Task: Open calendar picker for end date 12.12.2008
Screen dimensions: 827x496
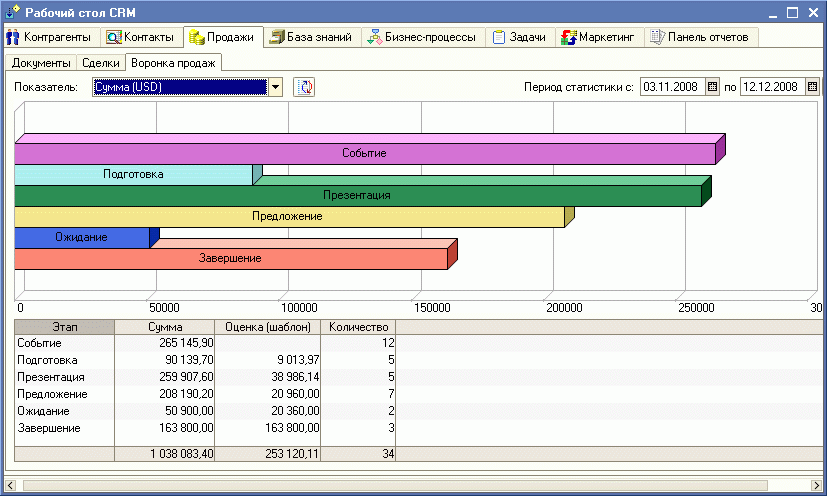Action: click(812, 87)
